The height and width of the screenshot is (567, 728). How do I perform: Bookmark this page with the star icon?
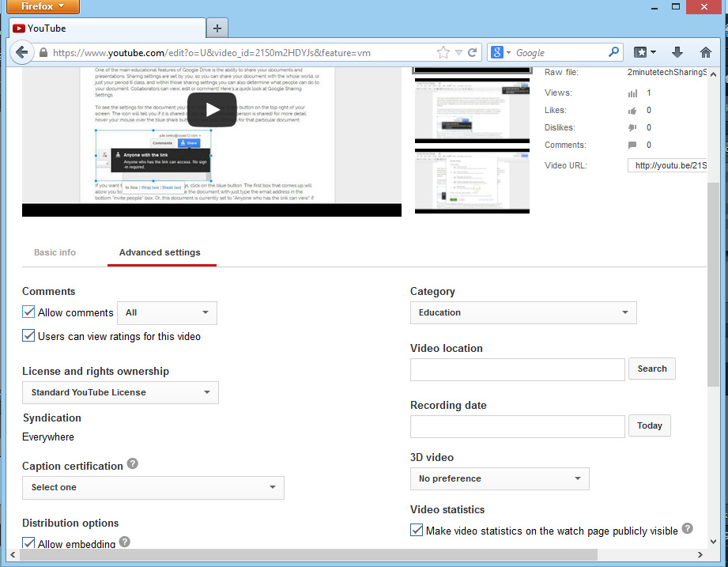[x=443, y=52]
